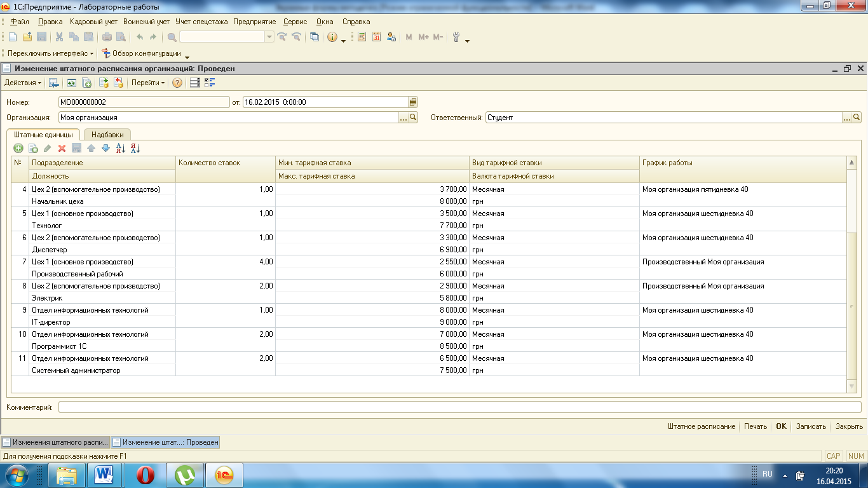Open the Перейти dropdown menu
This screenshot has width=868, height=488.
tap(148, 83)
